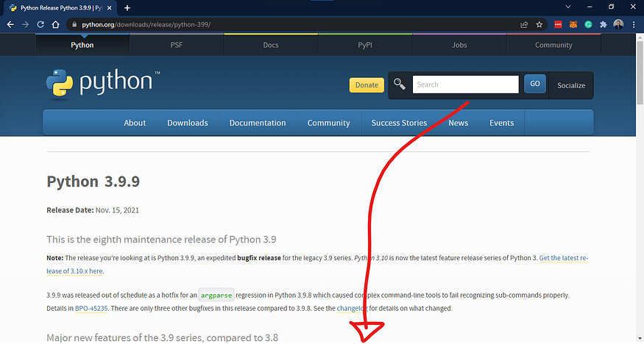Click the eighth maintenance release heading

(x=161, y=240)
